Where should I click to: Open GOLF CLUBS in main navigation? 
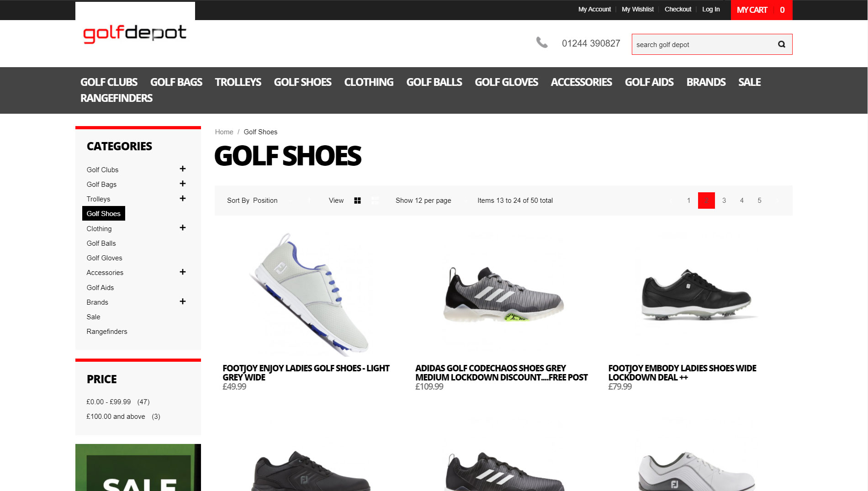coord(109,82)
